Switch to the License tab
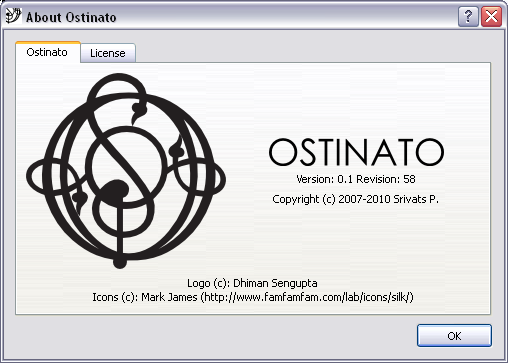 click(108, 53)
